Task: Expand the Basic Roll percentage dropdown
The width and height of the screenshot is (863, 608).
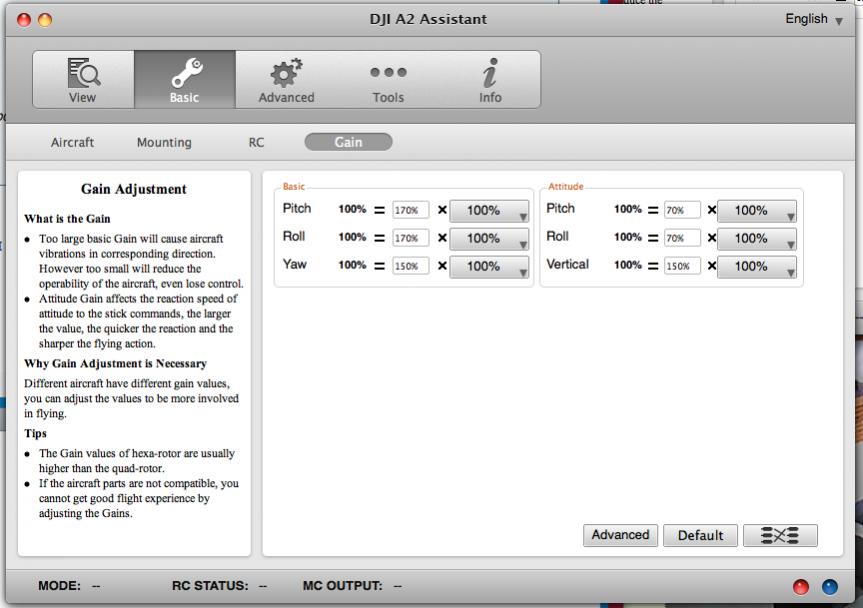Action: [x=490, y=239]
